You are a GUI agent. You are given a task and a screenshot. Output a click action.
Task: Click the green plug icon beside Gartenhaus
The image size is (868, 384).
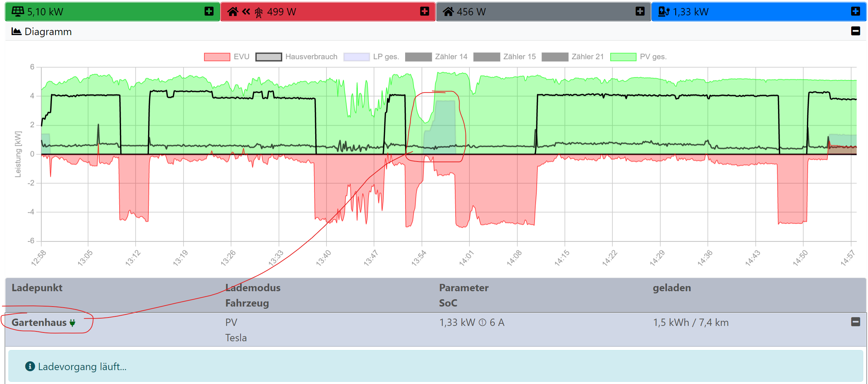[x=72, y=323]
